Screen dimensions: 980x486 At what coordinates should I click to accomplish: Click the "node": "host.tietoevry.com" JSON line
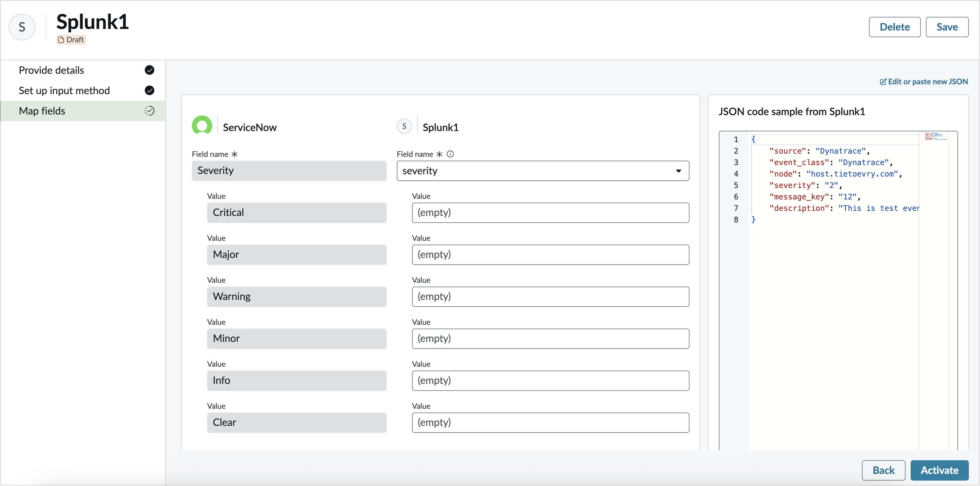[836, 174]
